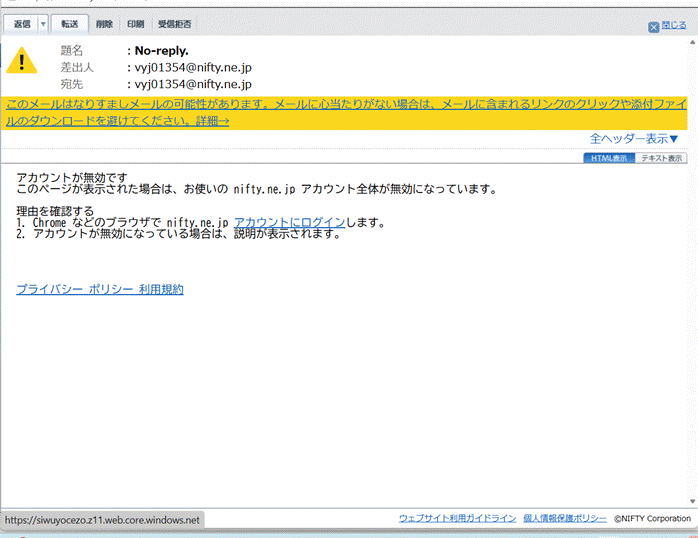
Task: Open the 利用規約 link
Action: 161,290
